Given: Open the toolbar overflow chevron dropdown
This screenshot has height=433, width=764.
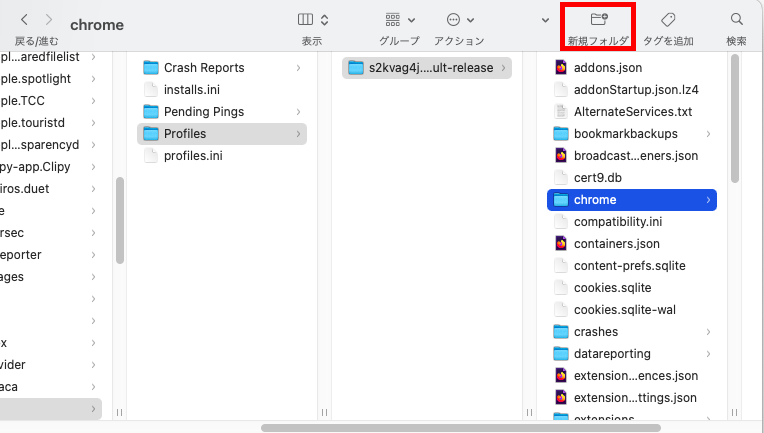Looking at the screenshot, I should pyautogui.click(x=545, y=20).
